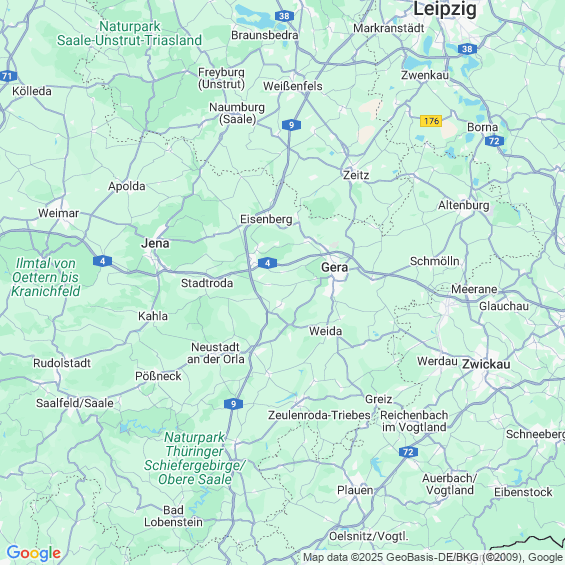Click the A38 shield south of Leipzig
The height and width of the screenshot is (565, 565).
[x=467, y=49]
